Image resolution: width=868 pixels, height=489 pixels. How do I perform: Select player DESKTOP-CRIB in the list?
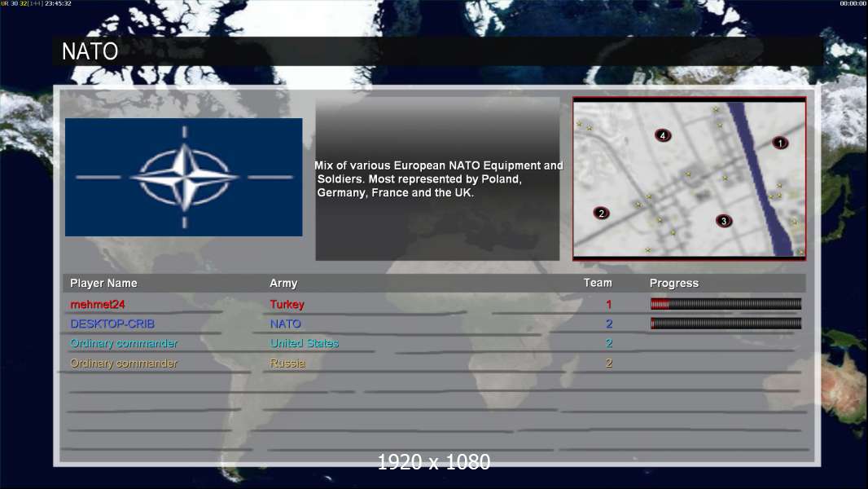tap(112, 324)
